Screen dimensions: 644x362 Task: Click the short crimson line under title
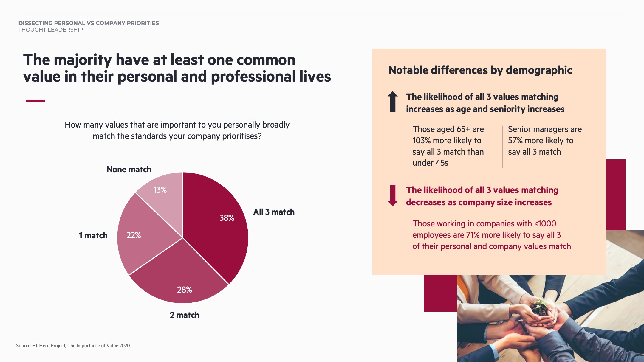(35, 101)
